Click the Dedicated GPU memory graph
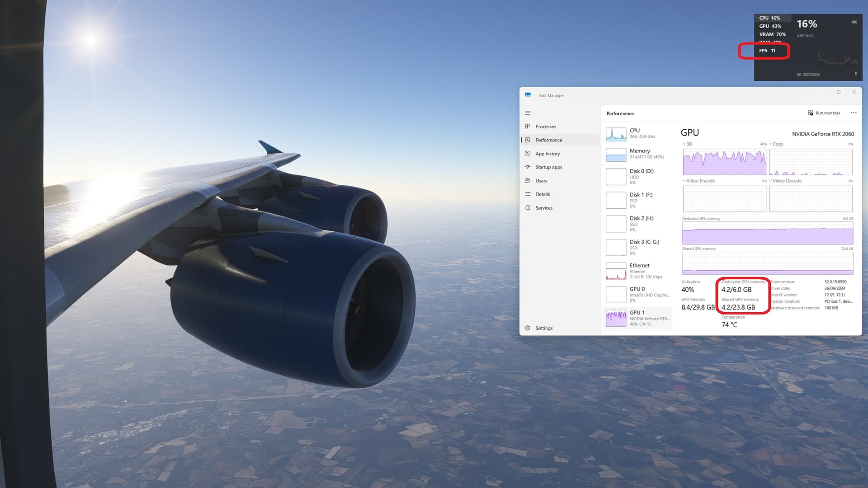 (x=767, y=233)
